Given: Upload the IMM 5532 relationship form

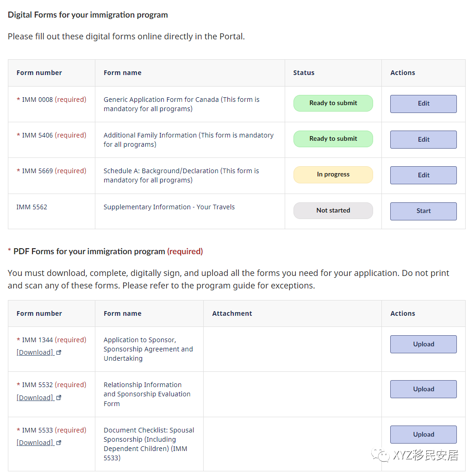Looking at the screenshot, I should [423, 389].
